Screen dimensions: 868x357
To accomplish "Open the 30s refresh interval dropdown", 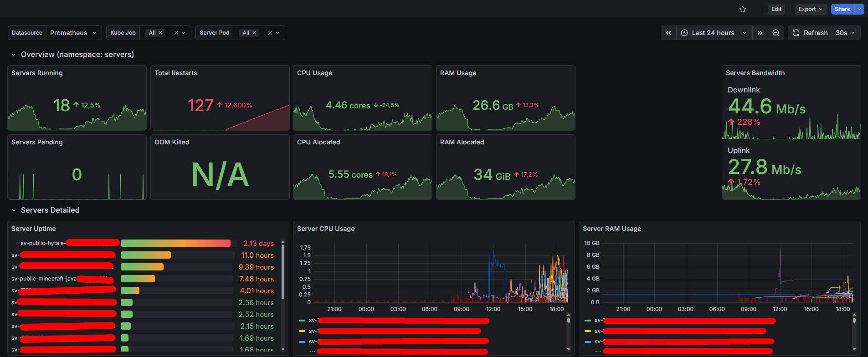I will [x=846, y=33].
